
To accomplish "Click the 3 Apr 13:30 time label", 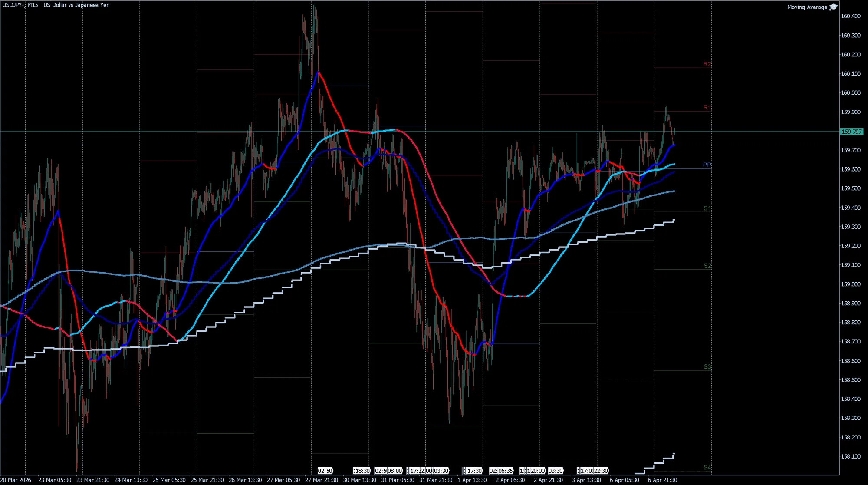I will pyautogui.click(x=586, y=480).
